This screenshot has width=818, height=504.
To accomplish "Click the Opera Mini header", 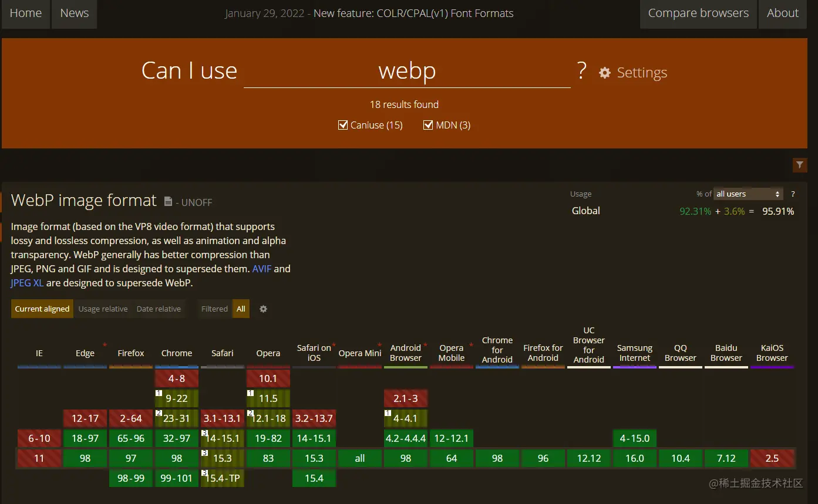I will tap(360, 353).
